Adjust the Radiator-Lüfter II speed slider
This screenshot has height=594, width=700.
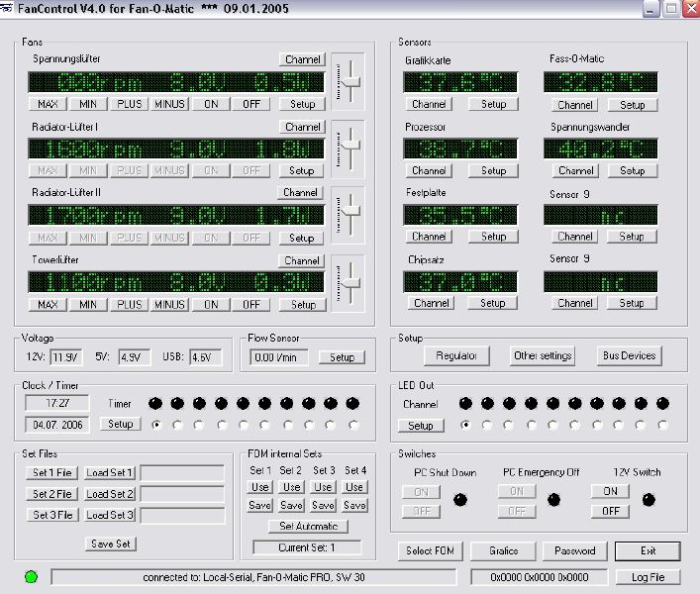point(351,212)
